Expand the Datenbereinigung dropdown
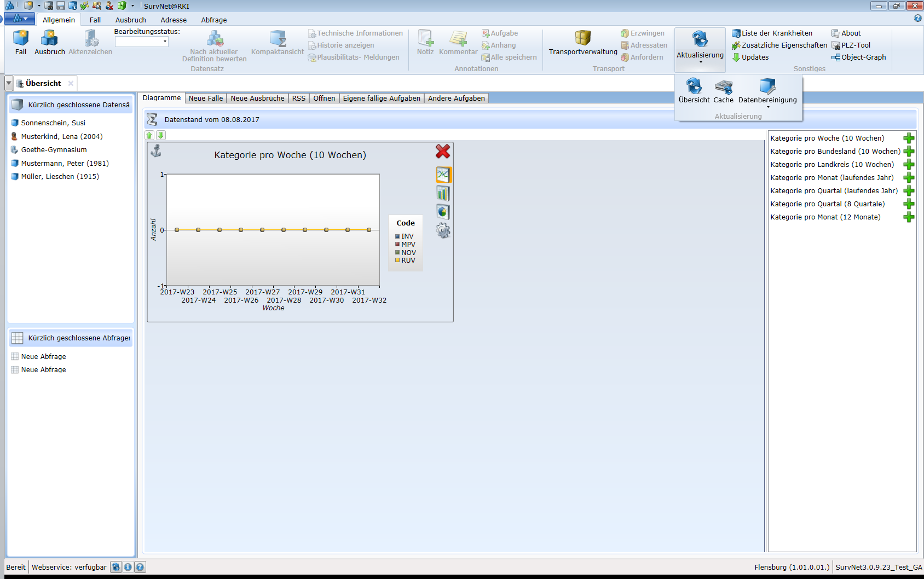The image size is (924, 579). pyautogui.click(x=767, y=107)
